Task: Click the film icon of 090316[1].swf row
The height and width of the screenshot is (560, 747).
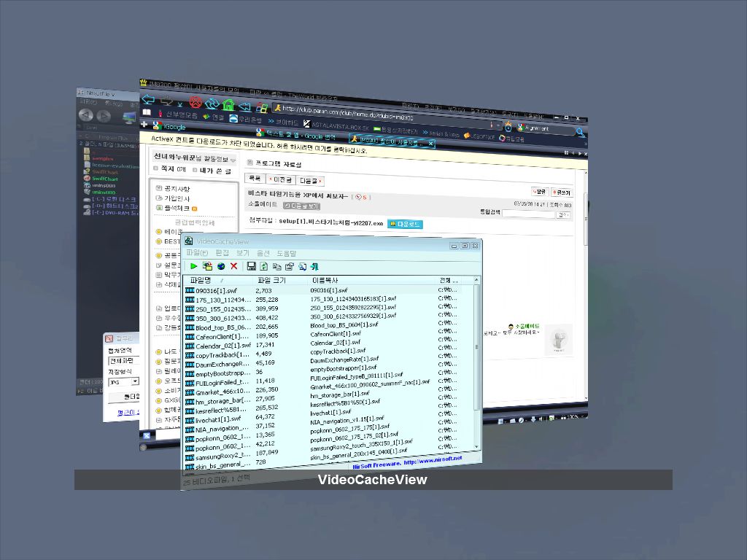Action: [190, 290]
